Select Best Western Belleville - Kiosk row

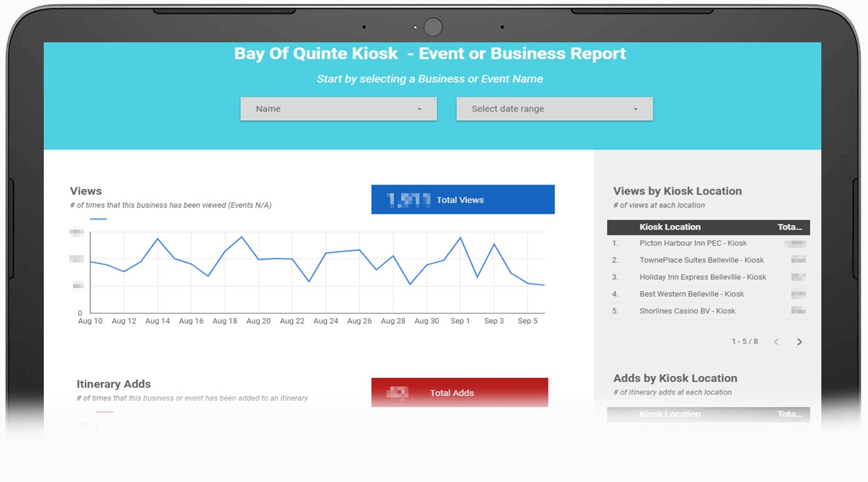click(x=708, y=294)
